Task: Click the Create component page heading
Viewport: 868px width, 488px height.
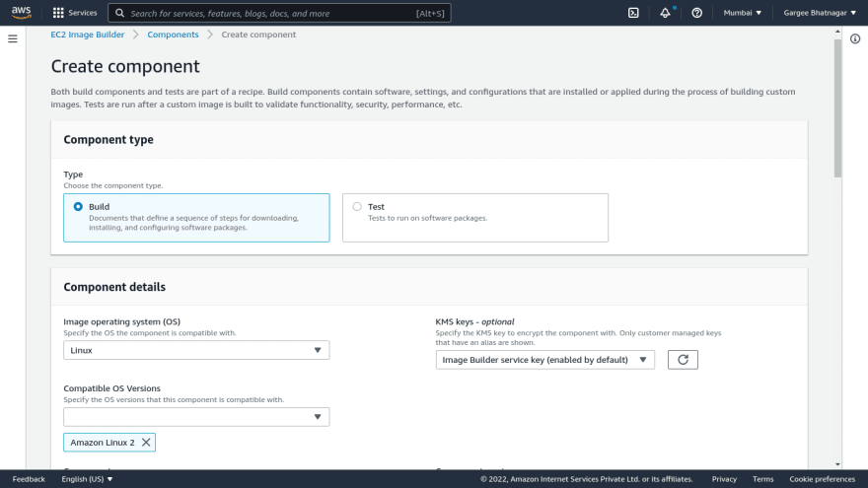Action: pos(125,66)
